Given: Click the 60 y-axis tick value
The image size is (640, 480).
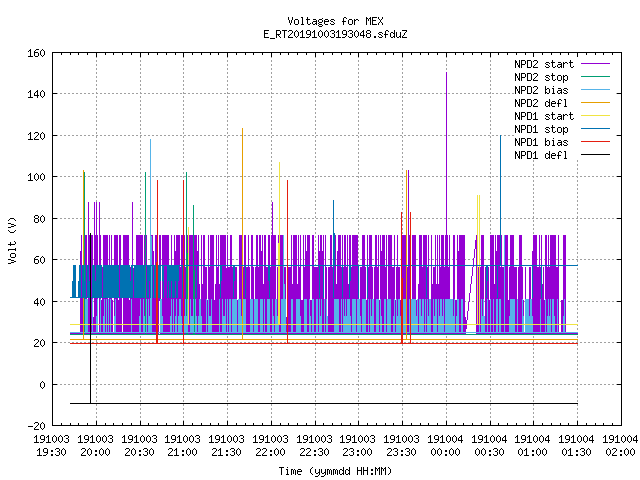Looking at the screenshot, I should [x=39, y=260].
